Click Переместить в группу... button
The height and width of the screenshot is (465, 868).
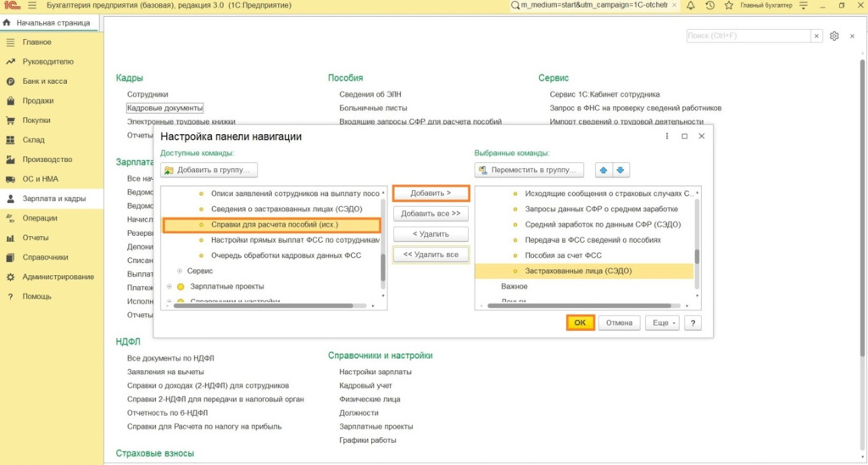click(x=529, y=171)
